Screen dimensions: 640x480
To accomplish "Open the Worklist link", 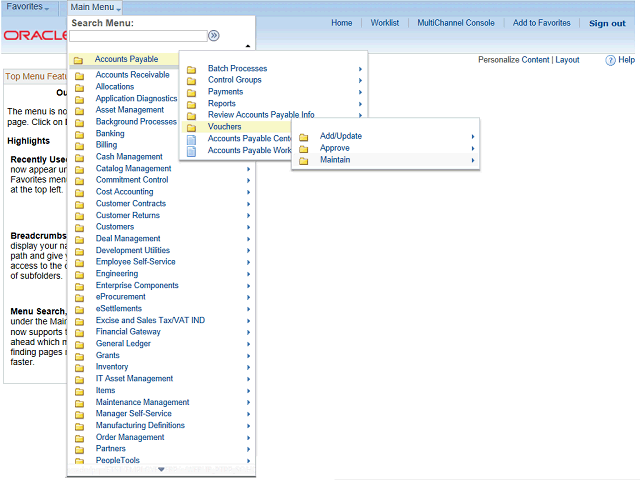I will tap(385, 23).
